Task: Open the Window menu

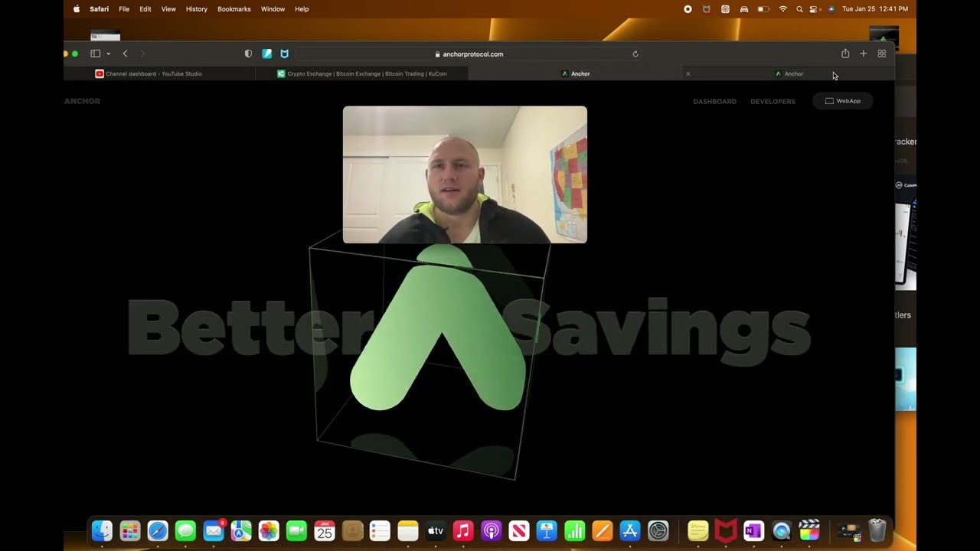Action: 273,9
